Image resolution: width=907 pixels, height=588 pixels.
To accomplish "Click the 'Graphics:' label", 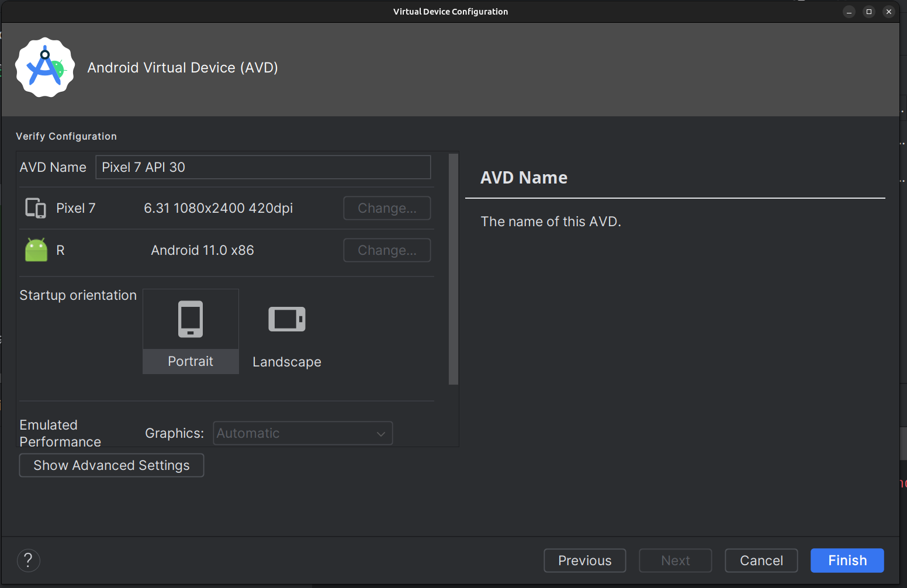I will tap(175, 433).
